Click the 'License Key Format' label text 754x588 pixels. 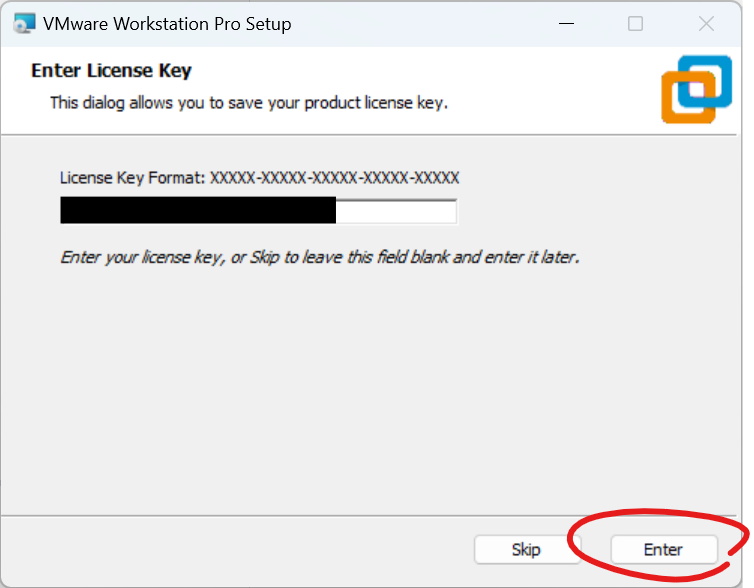tap(260, 178)
